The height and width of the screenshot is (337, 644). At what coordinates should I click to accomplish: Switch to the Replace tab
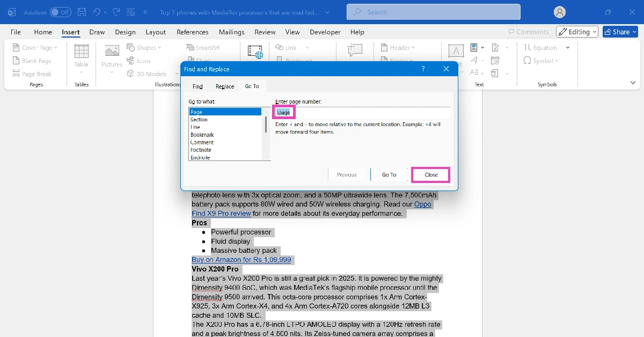pyautogui.click(x=224, y=86)
